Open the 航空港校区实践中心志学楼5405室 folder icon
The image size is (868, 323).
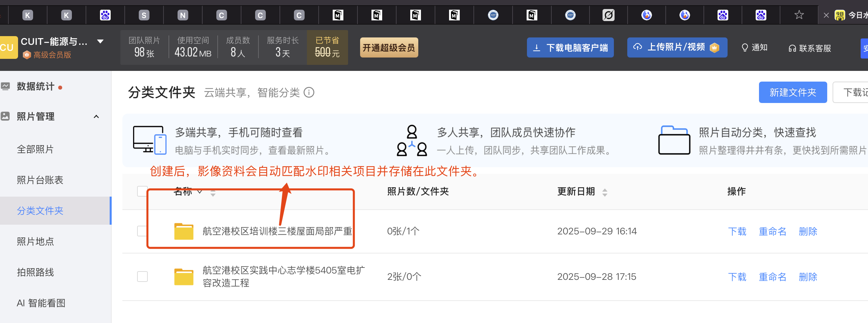184,277
